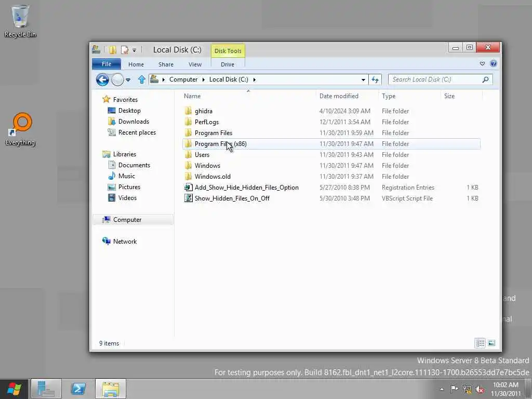Click the File Explorer taskbar button
The image size is (532, 399).
pyautogui.click(x=111, y=389)
